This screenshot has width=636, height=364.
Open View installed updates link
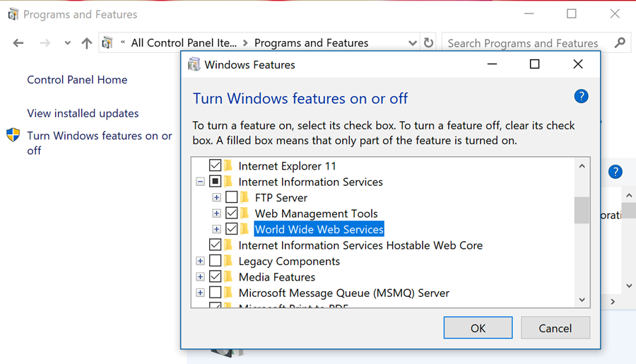click(83, 113)
